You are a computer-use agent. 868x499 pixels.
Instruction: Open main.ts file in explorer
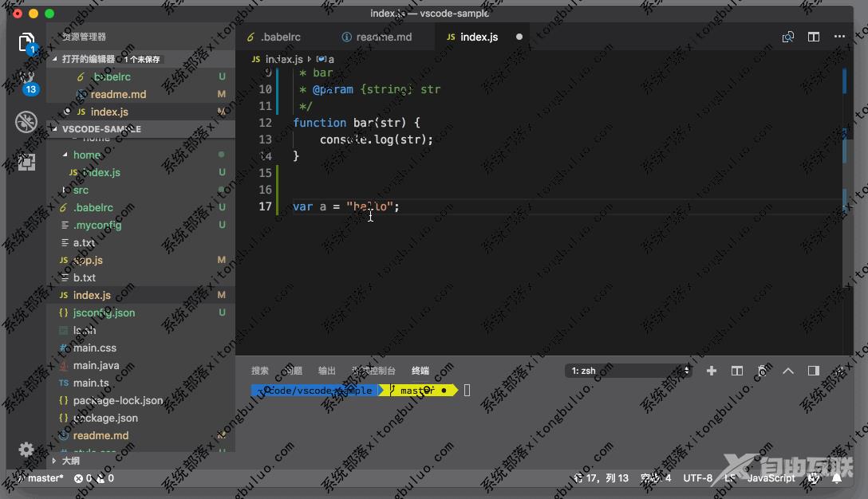click(x=140, y=383)
